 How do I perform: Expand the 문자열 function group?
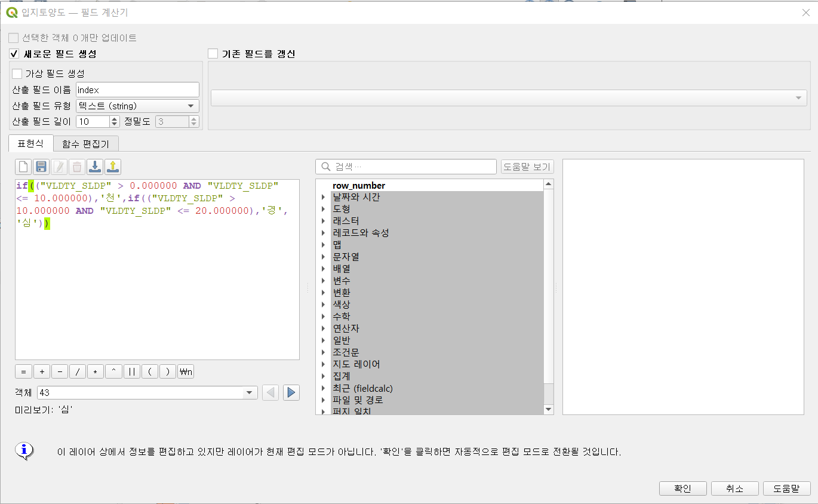tap(324, 257)
